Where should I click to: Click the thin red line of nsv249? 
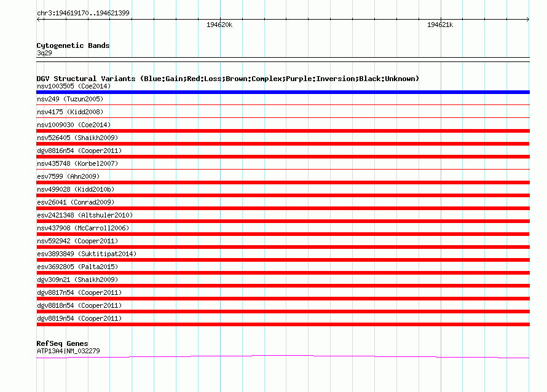283,104
